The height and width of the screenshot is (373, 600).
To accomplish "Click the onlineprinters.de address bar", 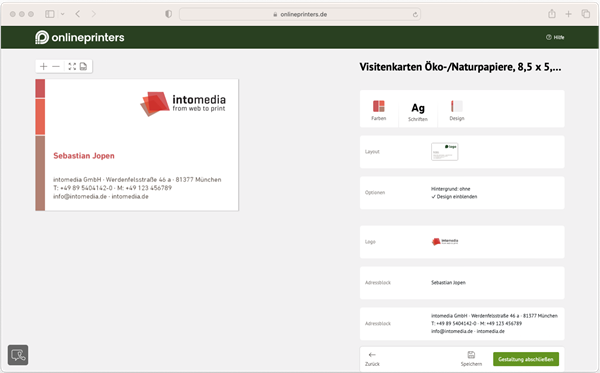I will click(x=300, y=14).
